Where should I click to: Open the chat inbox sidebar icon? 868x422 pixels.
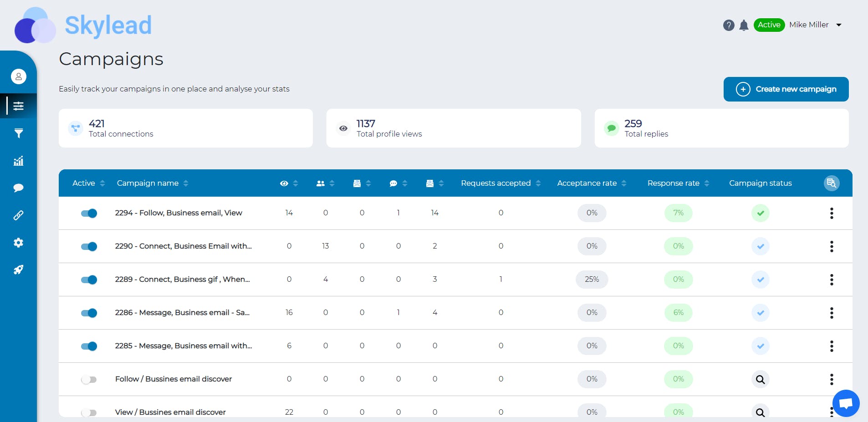[18, 188]
